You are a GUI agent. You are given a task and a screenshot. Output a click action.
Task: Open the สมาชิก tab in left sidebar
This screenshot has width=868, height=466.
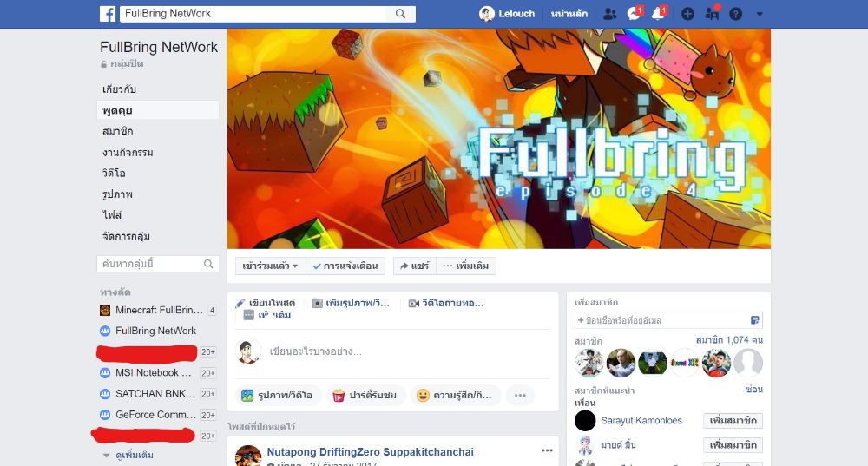118,131
